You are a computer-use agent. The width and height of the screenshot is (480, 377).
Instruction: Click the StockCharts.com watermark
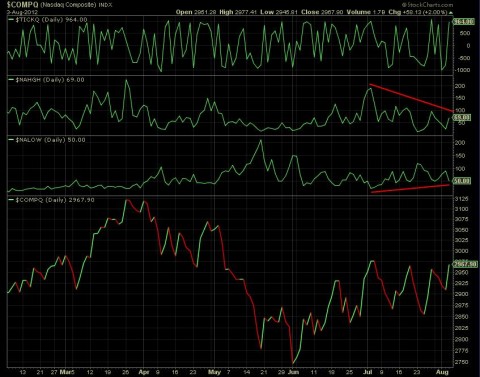pos(427,5)
